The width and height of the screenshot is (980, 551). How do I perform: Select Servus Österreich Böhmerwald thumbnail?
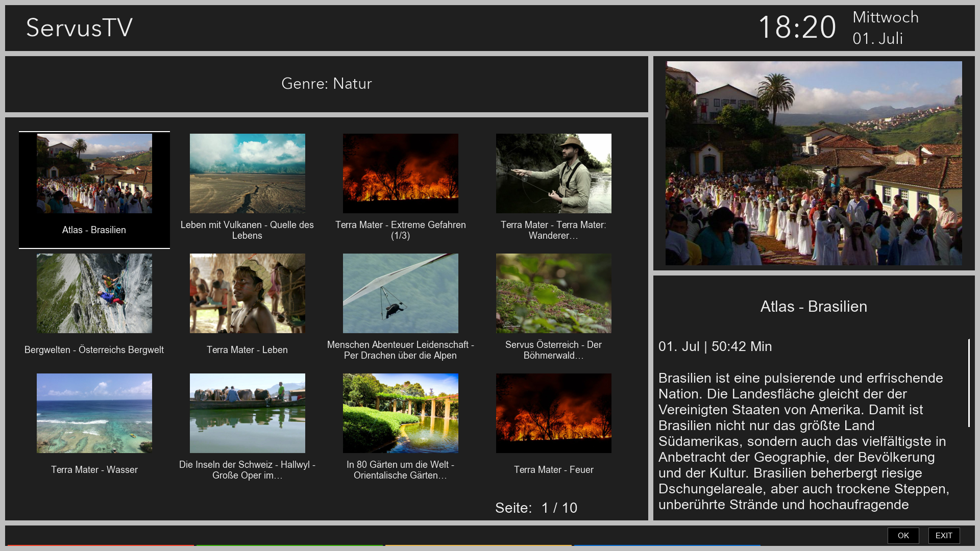pos(554,293)
